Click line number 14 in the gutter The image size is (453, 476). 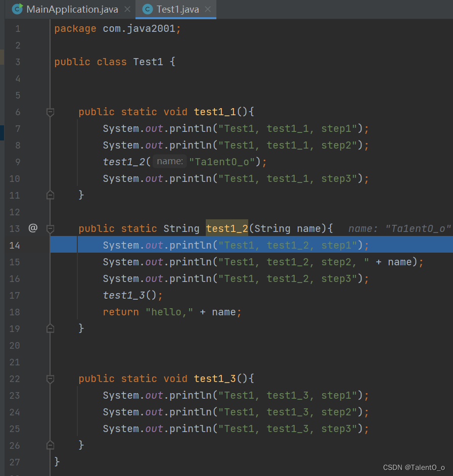(x=15, y=245)
